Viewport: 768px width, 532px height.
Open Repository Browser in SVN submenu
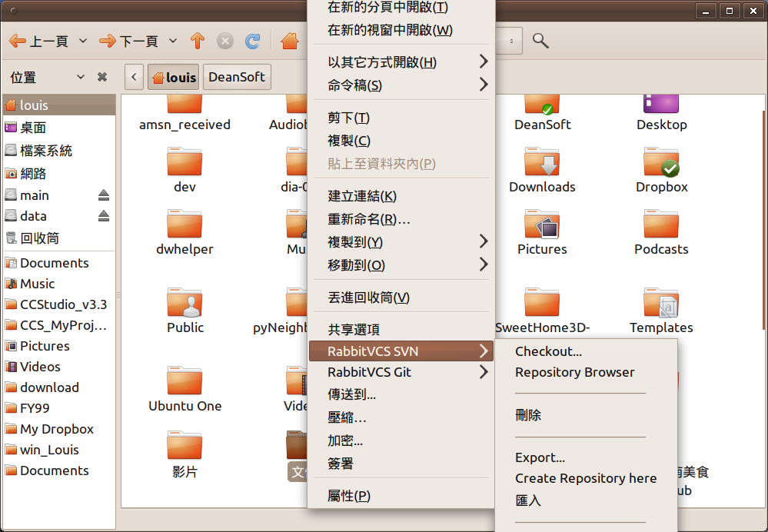coord(586,372)
